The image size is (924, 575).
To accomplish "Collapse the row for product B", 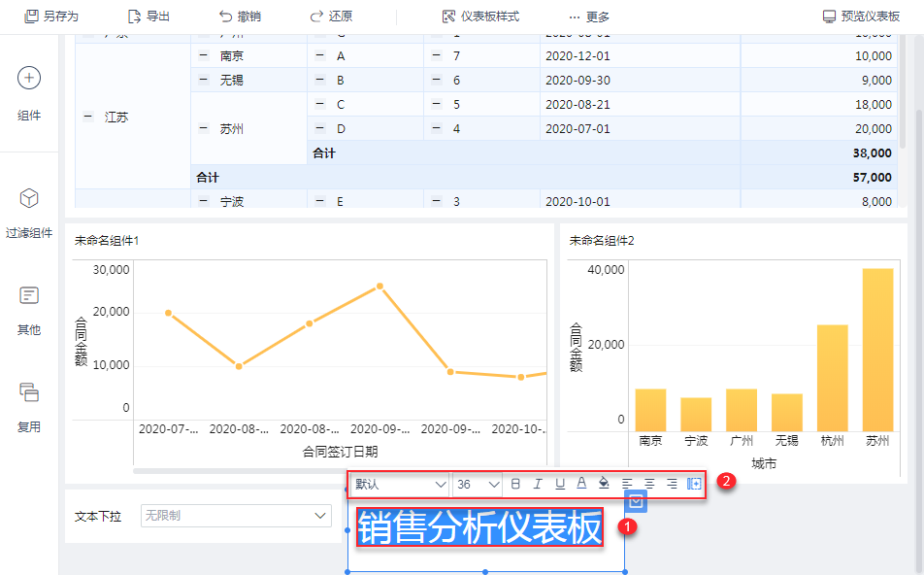I will (x=320, y=80).
